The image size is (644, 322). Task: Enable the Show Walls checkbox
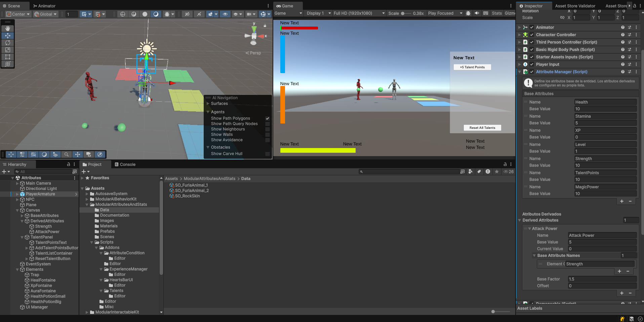[267, 134]
